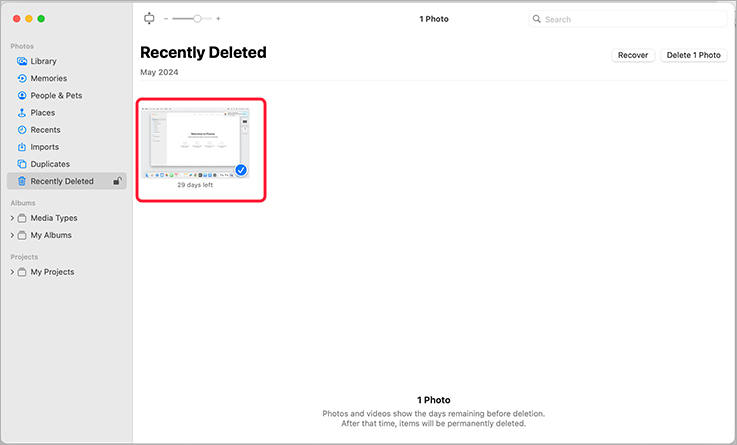Click the Recently Deleted trash icon
737x445 pixels.
point(22,181)
